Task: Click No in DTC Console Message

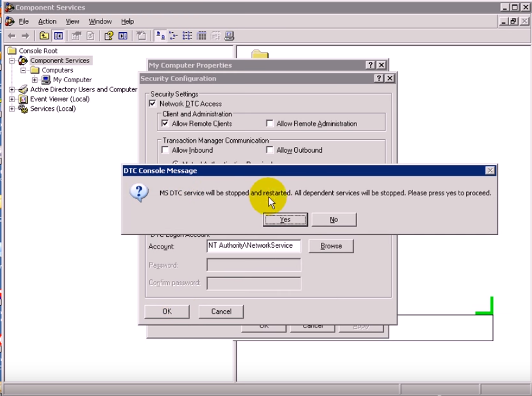Action: [334, 220]
